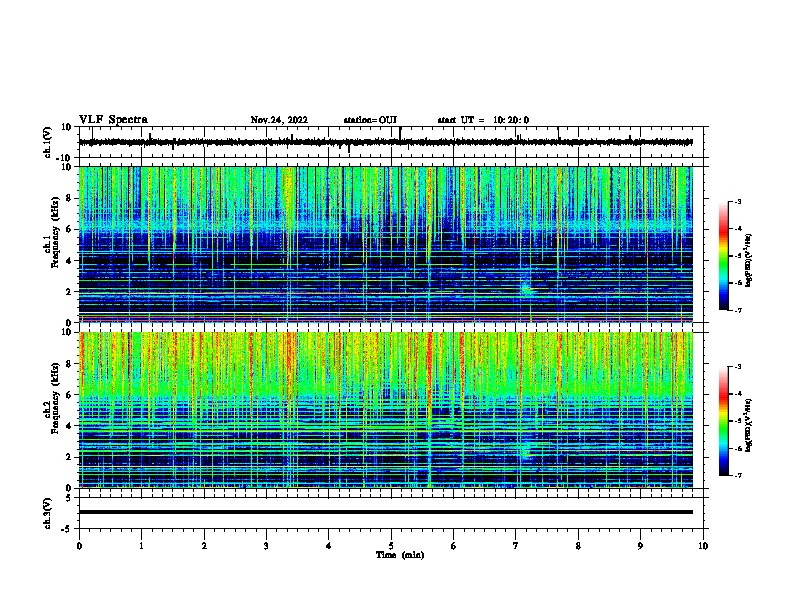
Task: Click the "-10" tick on ch.1 voltage axis
Action: coord(65,158)
